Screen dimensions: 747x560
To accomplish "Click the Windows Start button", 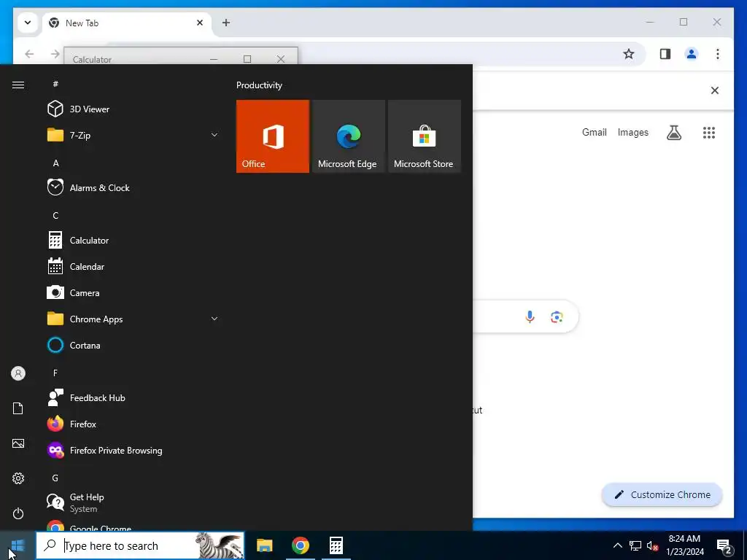I will pos(18,545).
